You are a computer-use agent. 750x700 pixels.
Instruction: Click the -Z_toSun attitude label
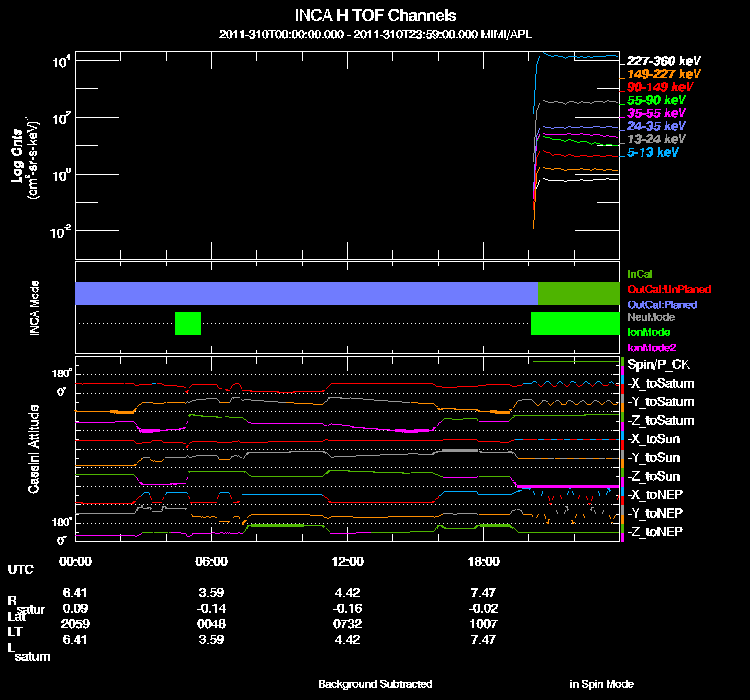click(653, 476)
